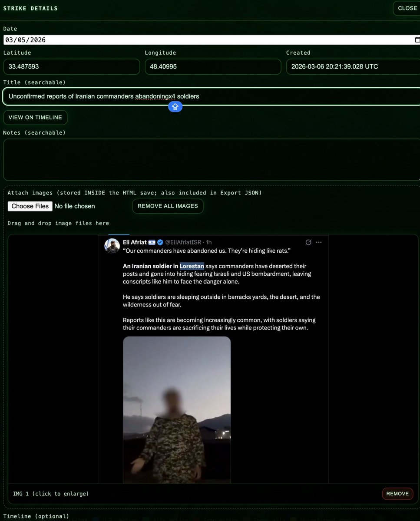Click REMOVE ALL IMAGES

pos(168,206)
